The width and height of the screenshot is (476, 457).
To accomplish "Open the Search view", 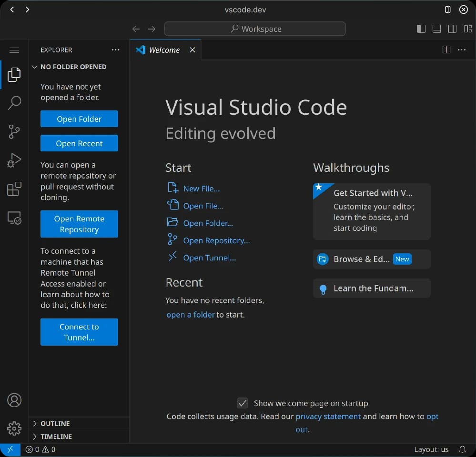I will (14, 103).
